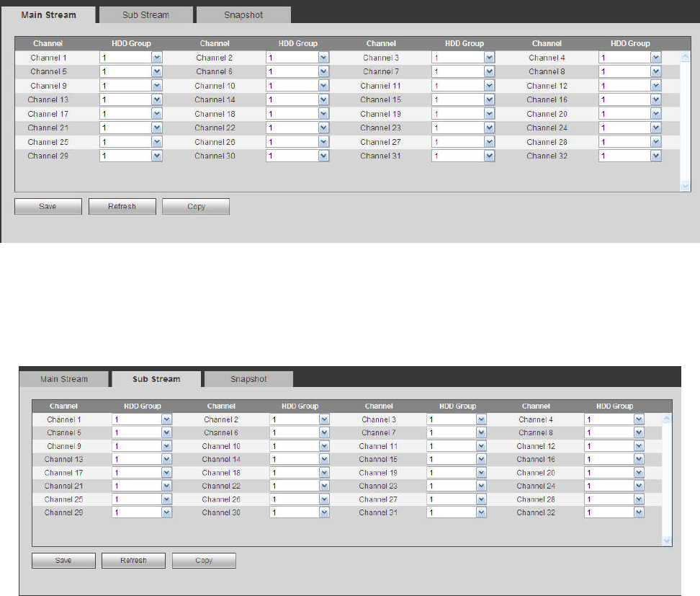The height and width of the screenshot is (596, 700).
Task: Select Sub Stream tab in bottom panel
Action: point(156,379)
